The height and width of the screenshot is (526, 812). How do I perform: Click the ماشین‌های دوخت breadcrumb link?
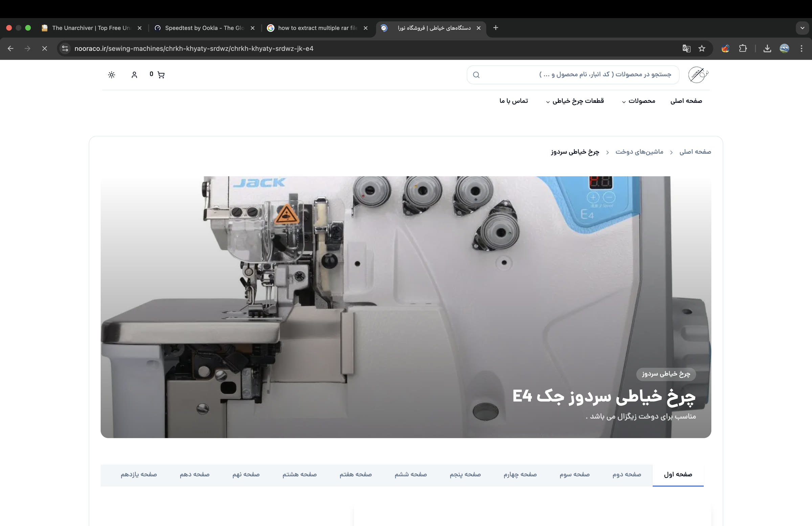(639, 152)
